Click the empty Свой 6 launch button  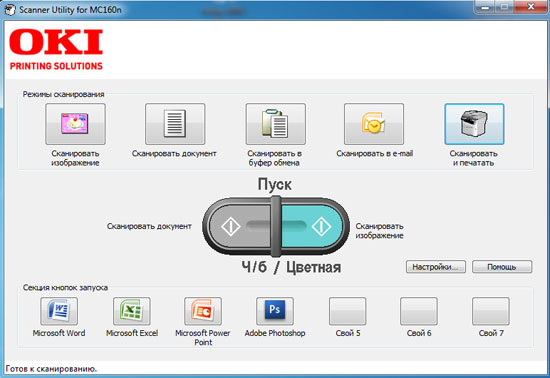point(419,311)
